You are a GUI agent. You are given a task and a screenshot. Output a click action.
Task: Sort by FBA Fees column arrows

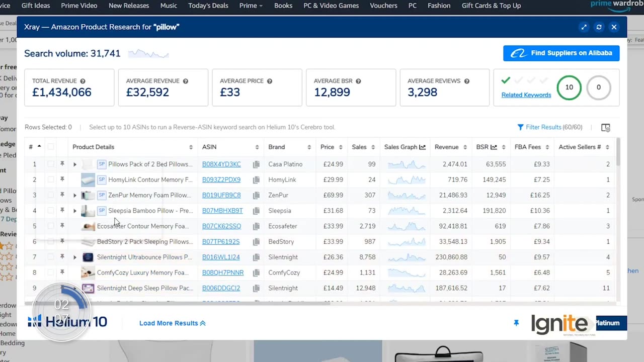547,147
